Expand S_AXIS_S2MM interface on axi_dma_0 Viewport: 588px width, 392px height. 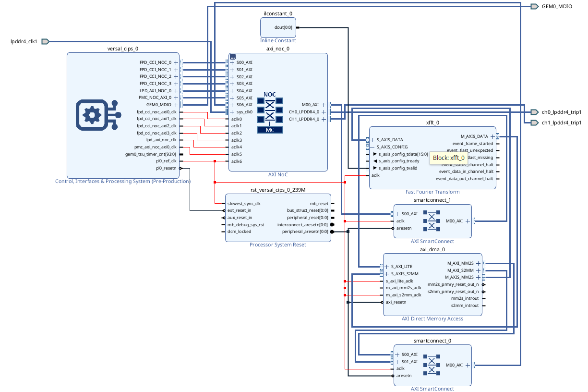point(387,274)
